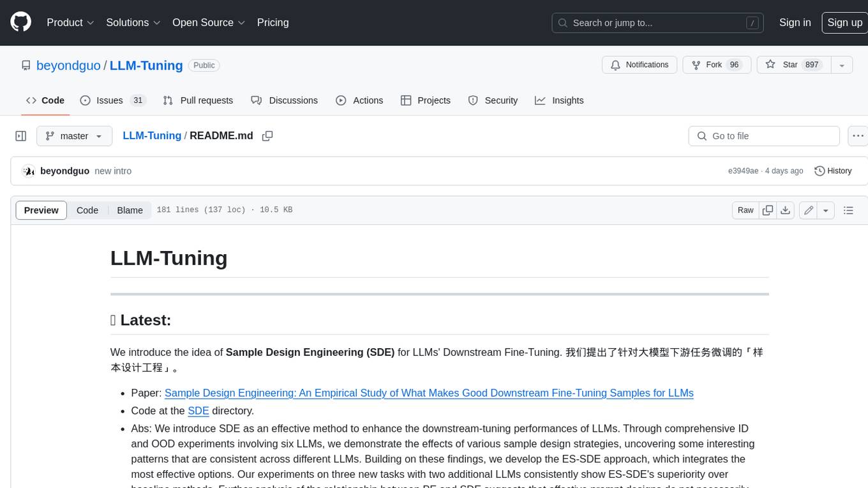Click the search slash shortcut icon
This screenshot has width=868, height=488.
(x=752, y=23)
